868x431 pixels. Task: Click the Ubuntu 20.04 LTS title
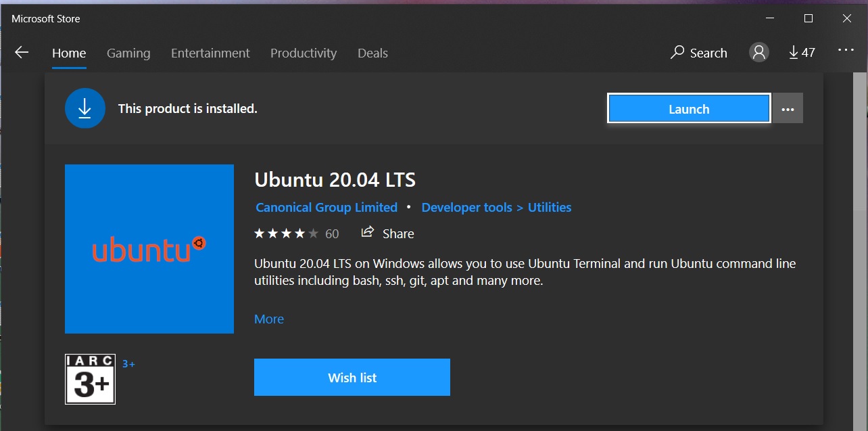pyautogui.click(x=335, y=180)
